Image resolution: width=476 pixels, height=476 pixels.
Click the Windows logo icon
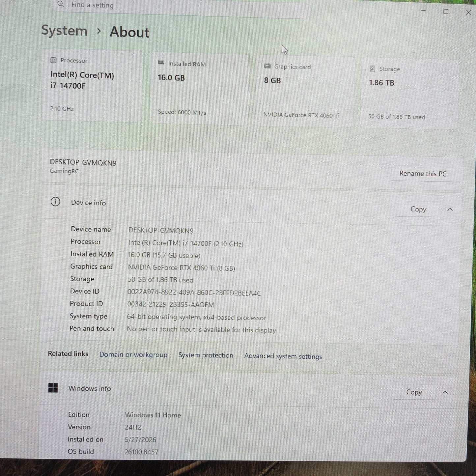click(53, 388)
